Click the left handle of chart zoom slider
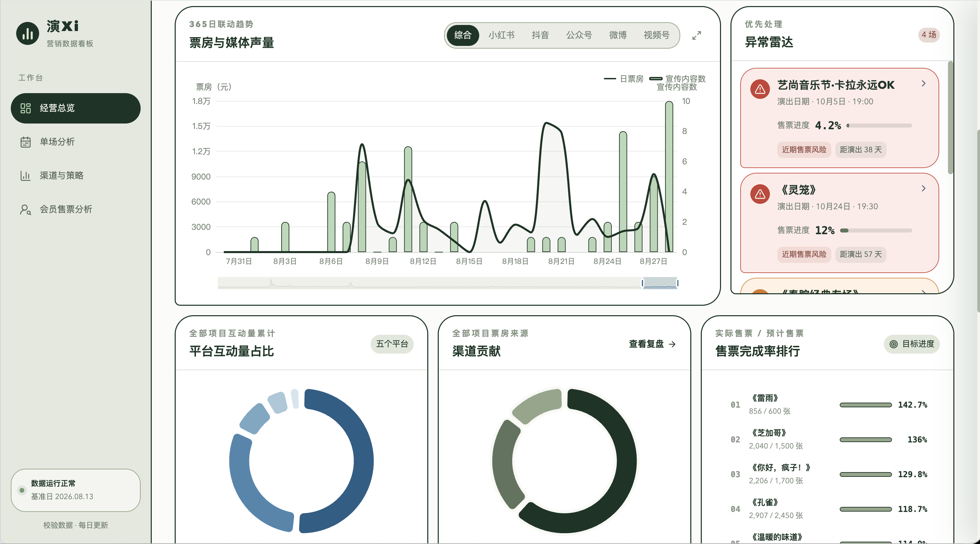The image size is (980, 544). tap(642, 283)
